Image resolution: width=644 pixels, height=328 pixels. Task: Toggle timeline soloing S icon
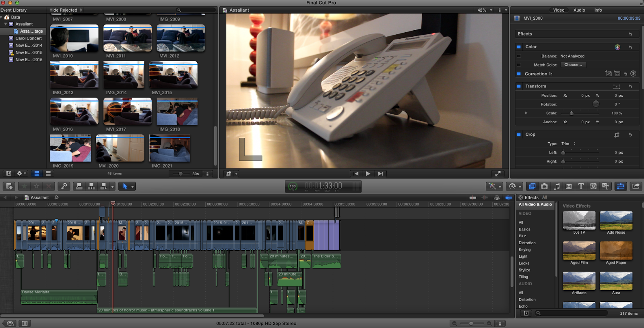tap(497, 197)
